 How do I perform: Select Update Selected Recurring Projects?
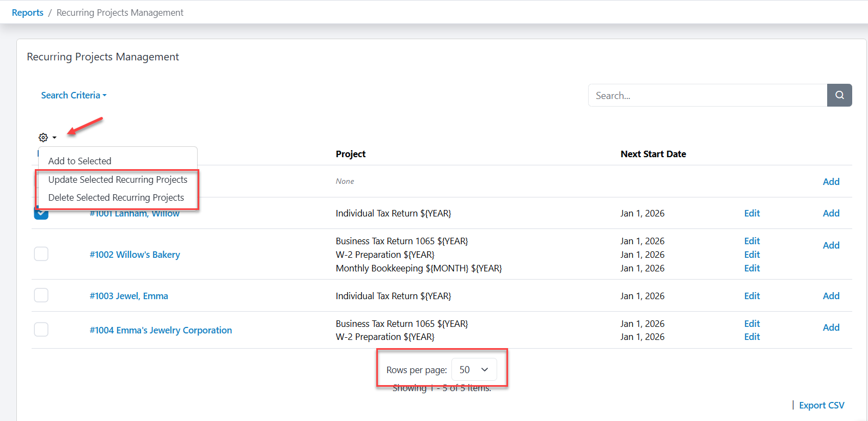[118, 179]
